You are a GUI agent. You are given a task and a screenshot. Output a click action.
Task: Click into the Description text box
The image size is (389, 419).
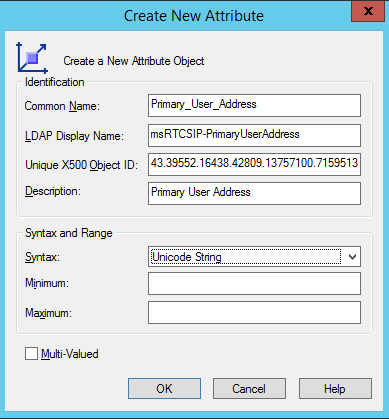[254, 193]
